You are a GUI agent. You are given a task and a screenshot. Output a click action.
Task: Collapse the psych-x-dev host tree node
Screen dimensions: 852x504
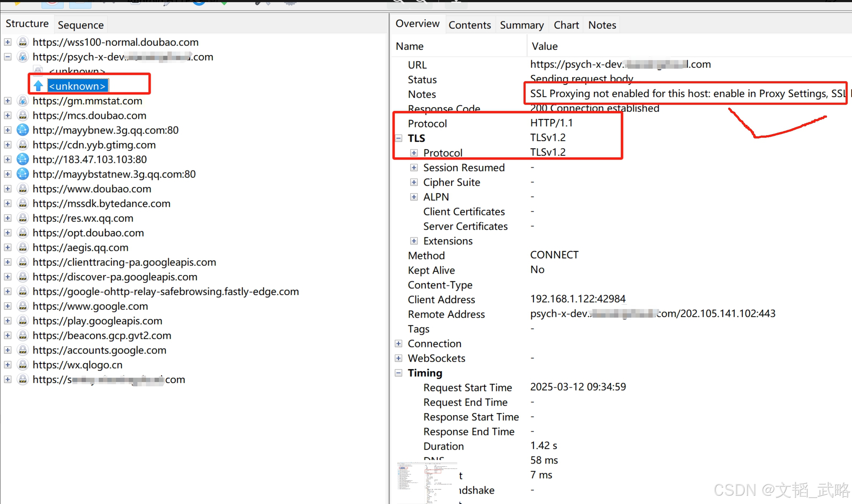coord(8,57)
